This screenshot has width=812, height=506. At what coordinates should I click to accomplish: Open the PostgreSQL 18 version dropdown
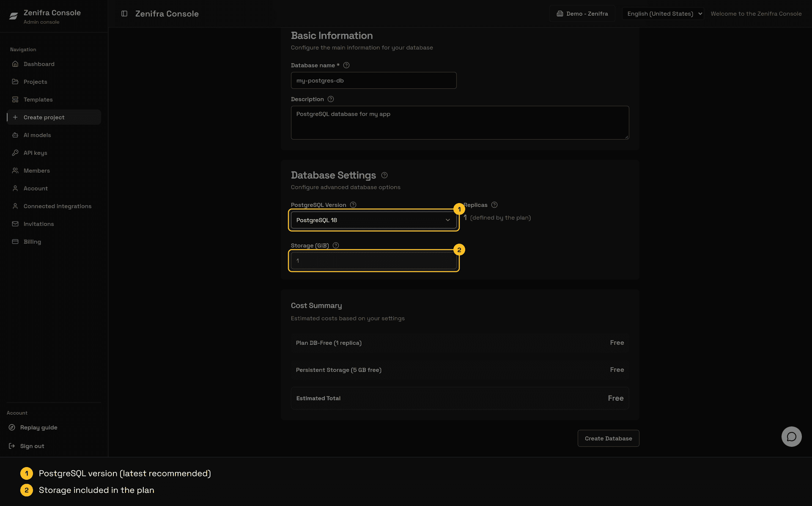373,220
